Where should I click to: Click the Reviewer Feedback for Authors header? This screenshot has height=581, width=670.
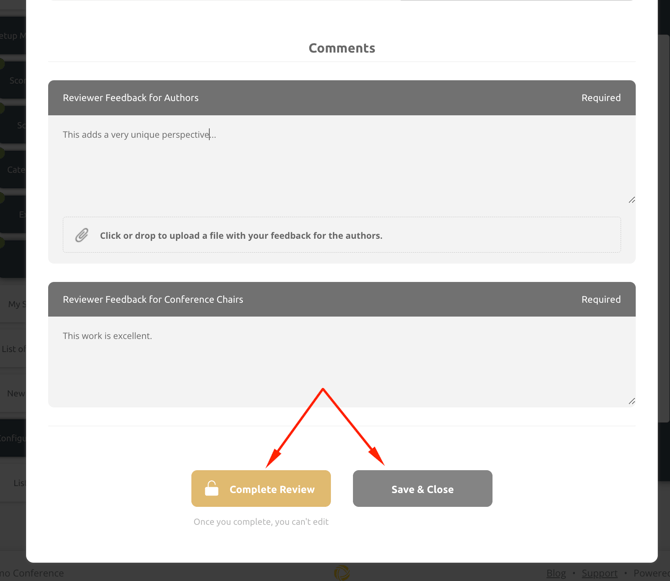tap(131, 98)
